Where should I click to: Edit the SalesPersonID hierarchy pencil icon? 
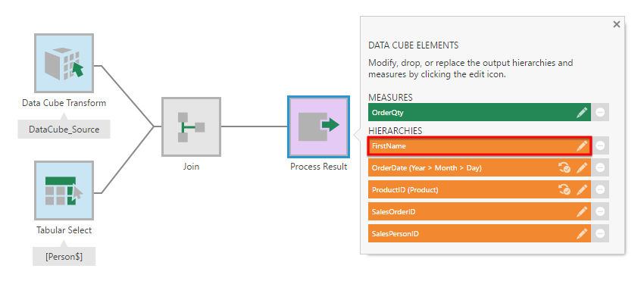[582, 234]
